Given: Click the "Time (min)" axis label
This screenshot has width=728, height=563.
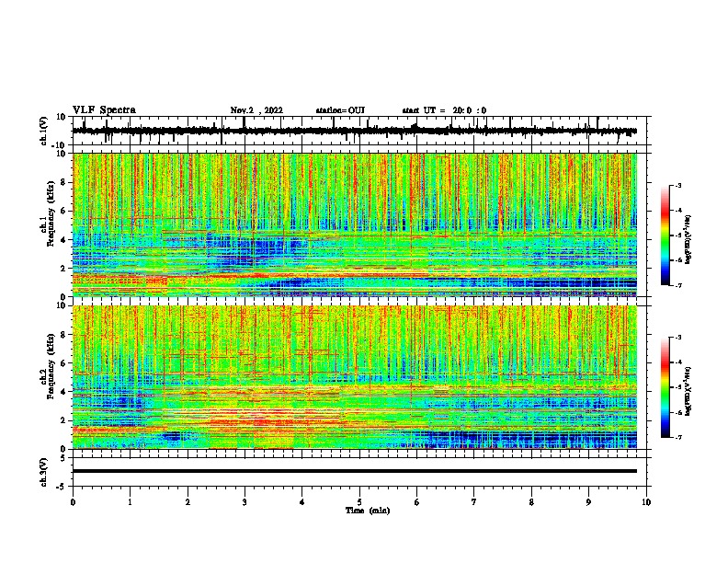Looking at the screenshot, I should click(x=368, y=511).
